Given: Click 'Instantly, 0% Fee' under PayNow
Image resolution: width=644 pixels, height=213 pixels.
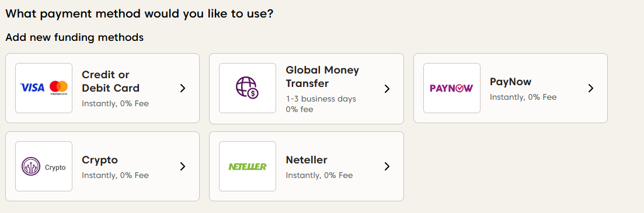Looking at the screenshot, I should click(x=523, y=97).
